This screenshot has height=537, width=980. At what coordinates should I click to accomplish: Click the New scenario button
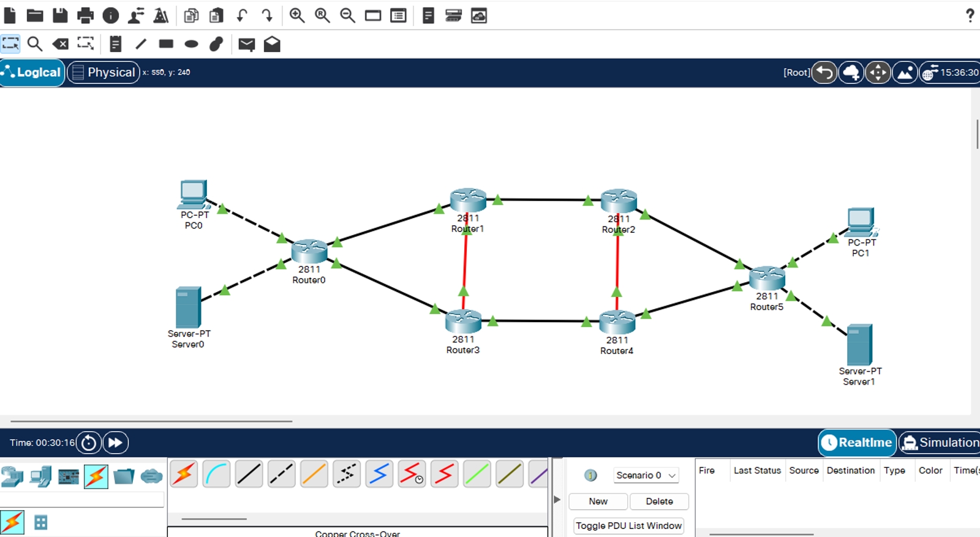[598, 501]
